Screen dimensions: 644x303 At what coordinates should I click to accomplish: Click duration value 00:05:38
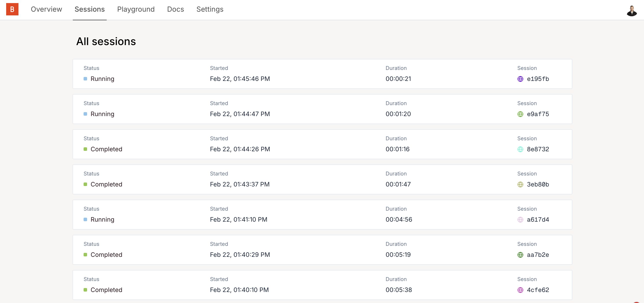click(x=399, y=290)
